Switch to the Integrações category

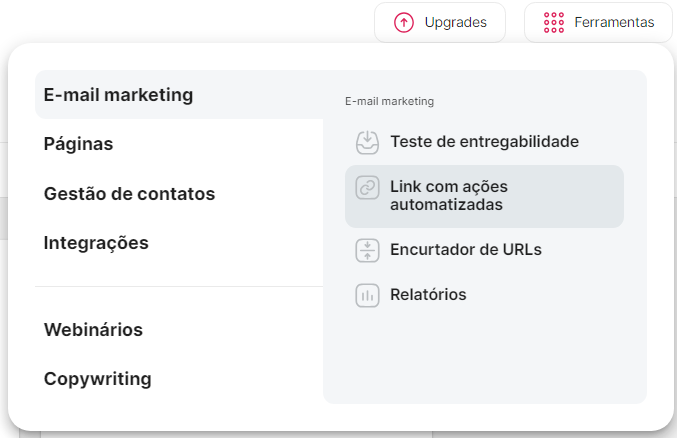coord(96,242)
